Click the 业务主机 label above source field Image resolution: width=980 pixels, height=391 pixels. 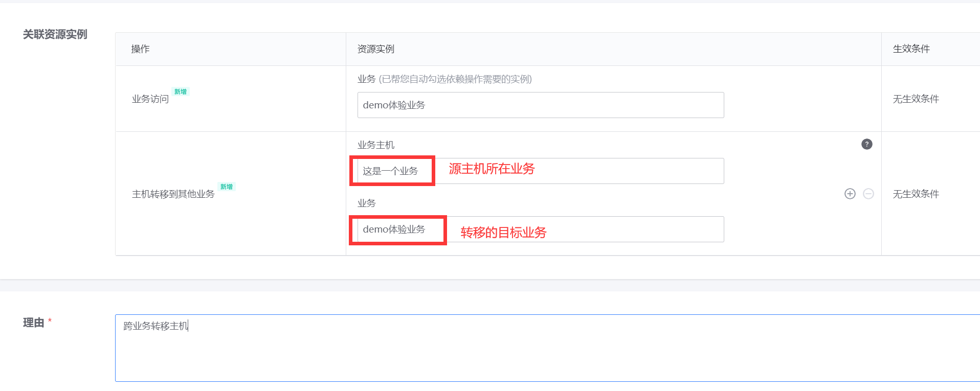click(375, 145)
